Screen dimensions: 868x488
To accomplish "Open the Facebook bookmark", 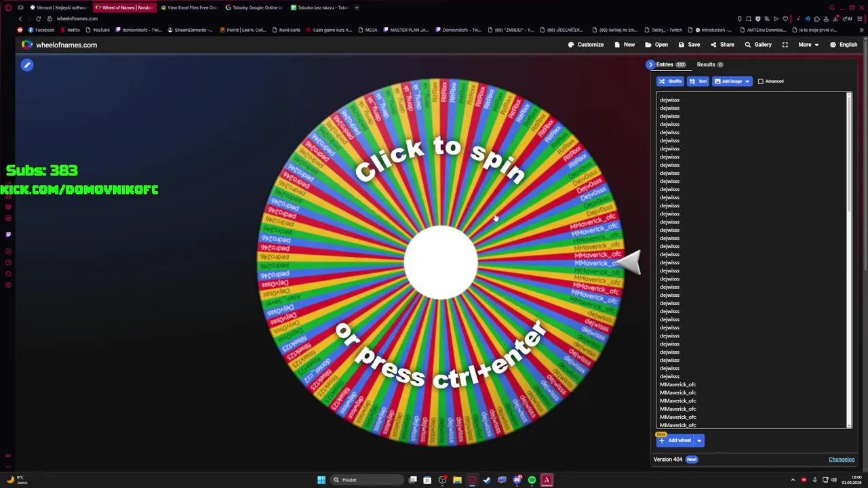I will click(x=41, y=30).
